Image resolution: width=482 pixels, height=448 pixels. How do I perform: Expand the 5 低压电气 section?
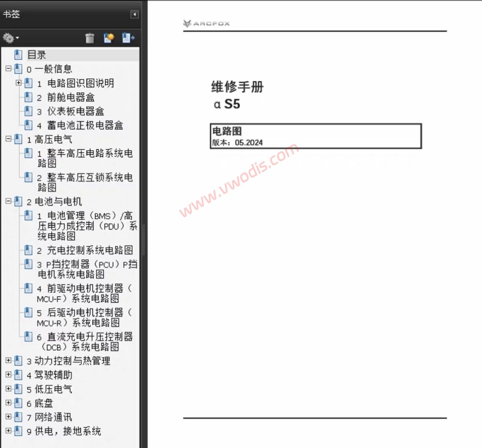coord(8,389)
